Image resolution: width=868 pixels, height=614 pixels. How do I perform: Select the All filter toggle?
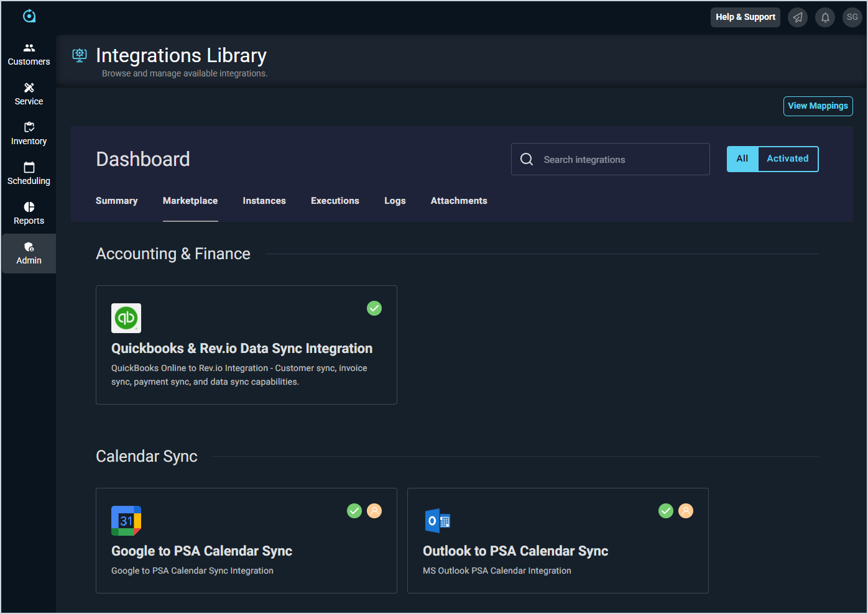[x=742, y=159]
